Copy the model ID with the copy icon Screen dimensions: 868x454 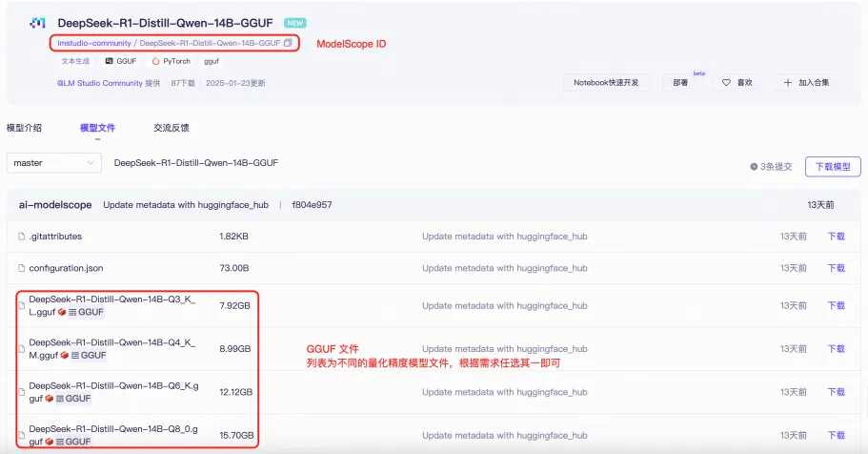[288, 43]
